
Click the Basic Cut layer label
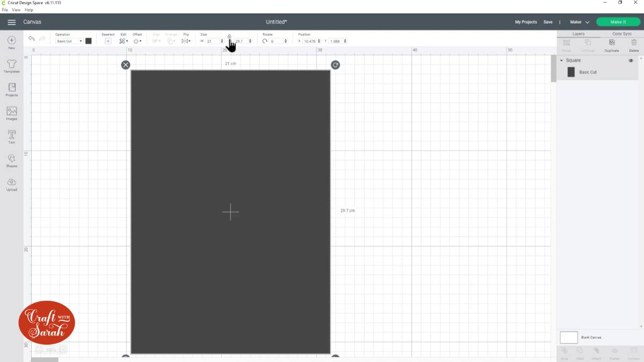coord(588,72)
